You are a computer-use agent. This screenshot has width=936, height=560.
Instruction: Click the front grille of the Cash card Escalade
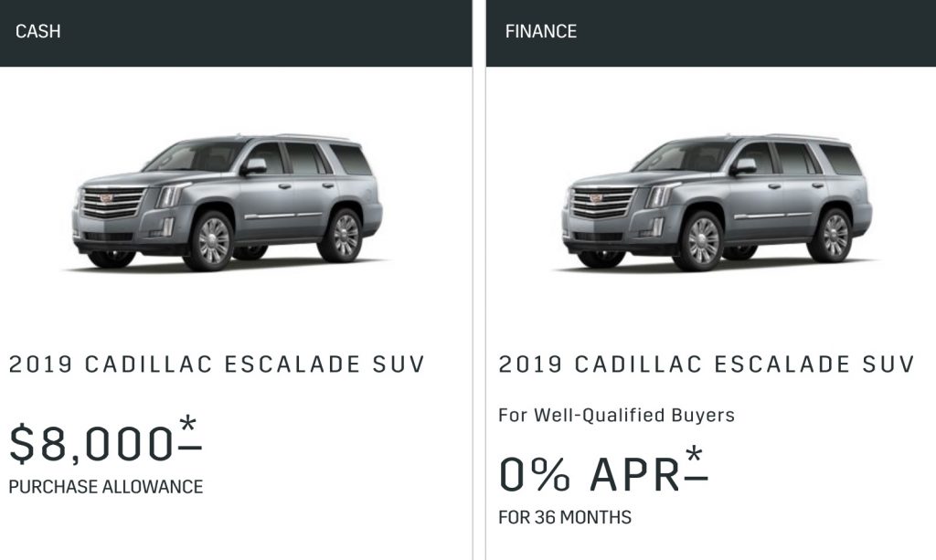[112, 203]
